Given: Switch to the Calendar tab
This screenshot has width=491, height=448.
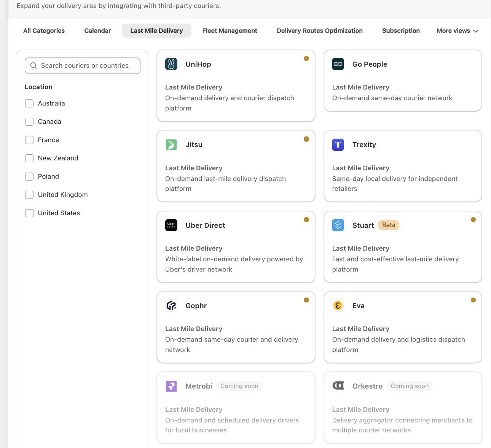Looking at the screenshot, I should click(97, 31).
